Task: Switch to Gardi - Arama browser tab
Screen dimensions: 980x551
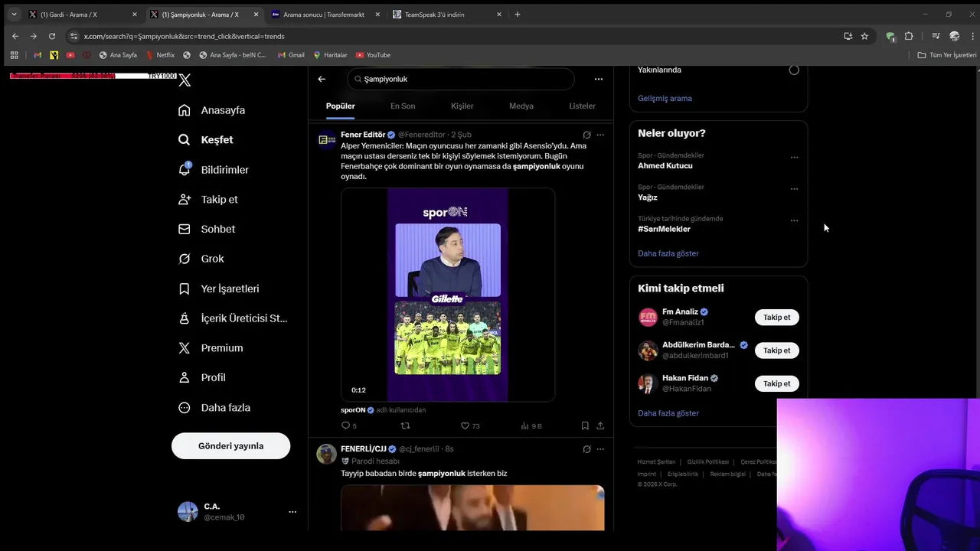Action: [x=83, y=15]
